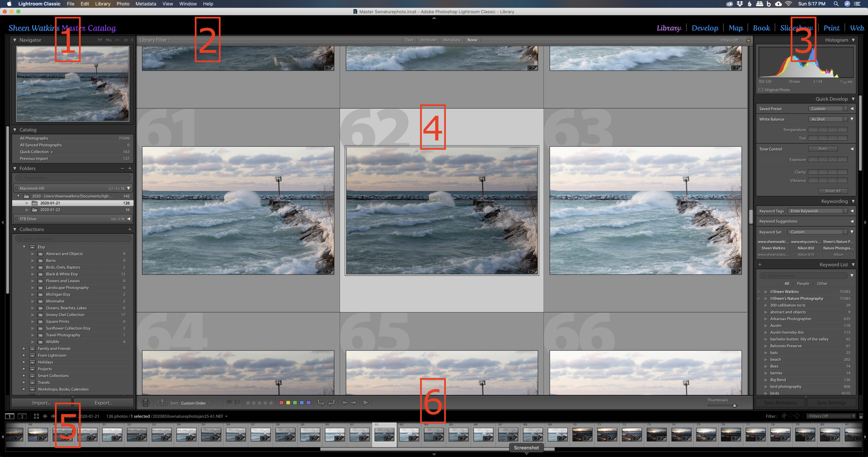Open Dropbox menu bar icon

(740, 4)
